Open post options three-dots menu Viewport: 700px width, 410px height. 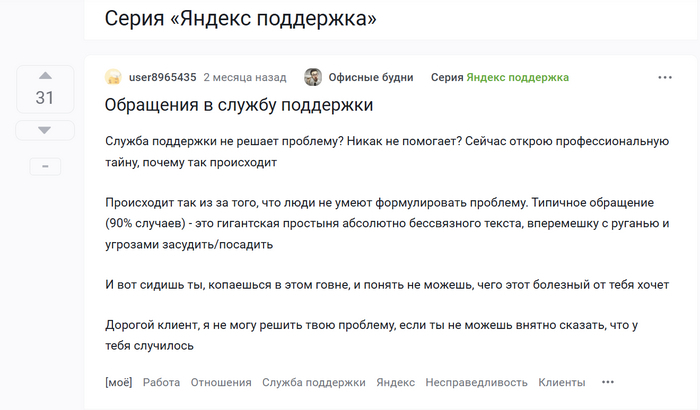[665, 78]
